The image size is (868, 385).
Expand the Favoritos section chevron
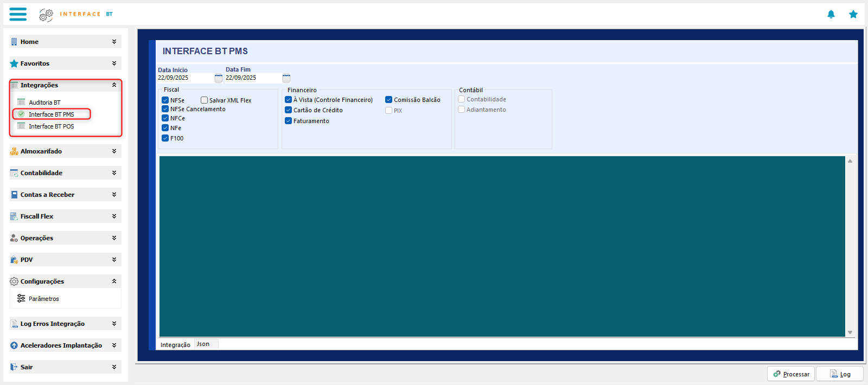114,63
